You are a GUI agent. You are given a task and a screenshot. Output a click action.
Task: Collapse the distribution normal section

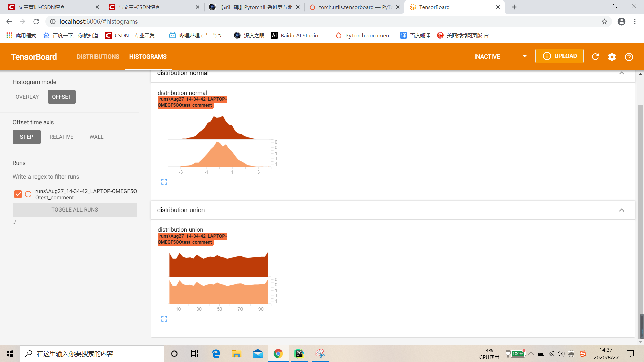coord(622,73)
